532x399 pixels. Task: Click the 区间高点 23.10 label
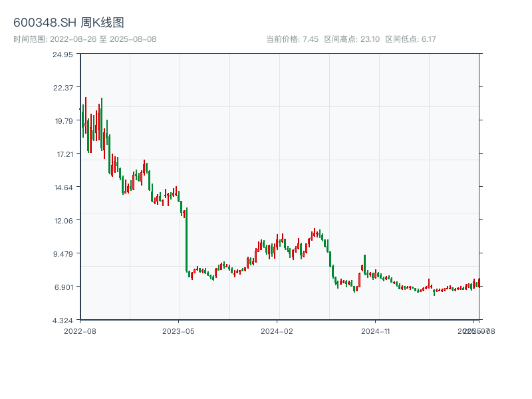tap(352, 39)
